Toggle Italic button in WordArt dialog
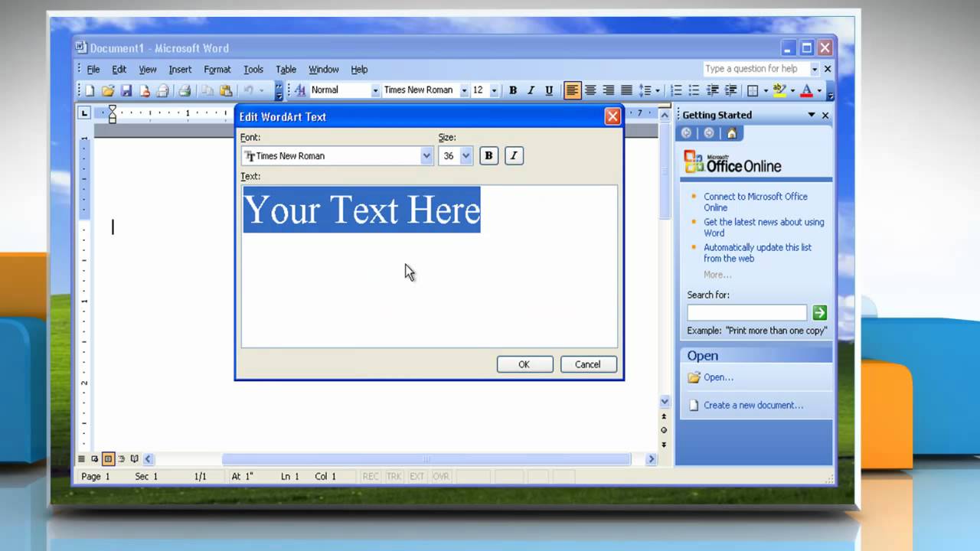 click(x=514, y=155)
